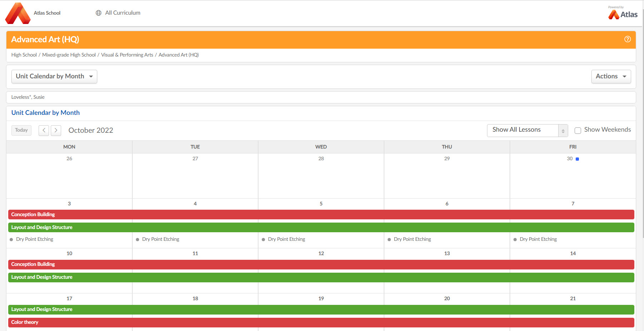Click the page vertical scrollbar

[x=643, y=123]
